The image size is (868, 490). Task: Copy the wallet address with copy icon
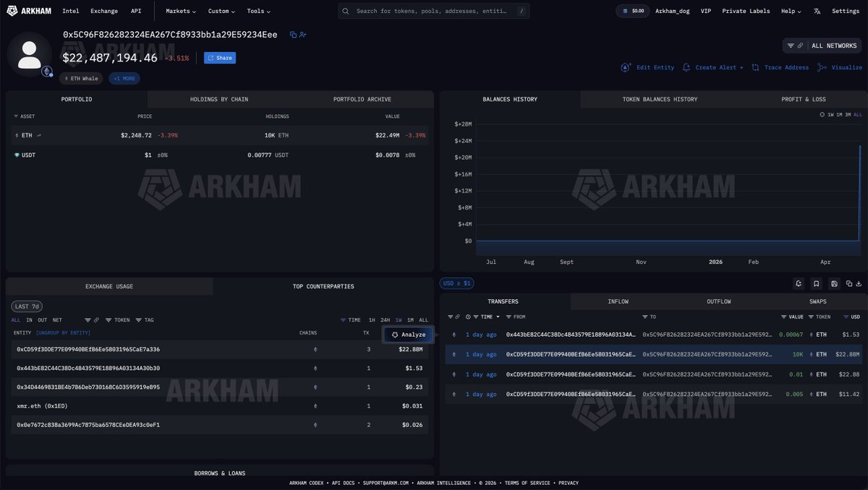[293, 35]
